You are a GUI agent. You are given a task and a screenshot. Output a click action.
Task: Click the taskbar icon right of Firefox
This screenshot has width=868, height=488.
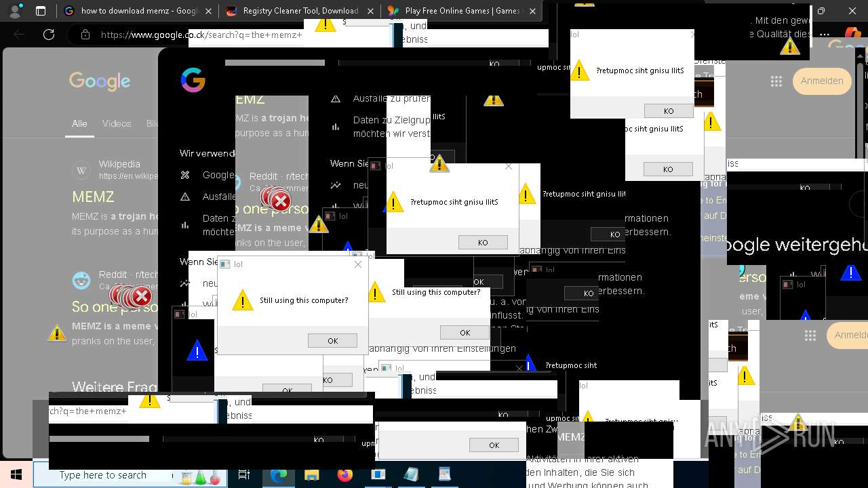tap(378, 475)
